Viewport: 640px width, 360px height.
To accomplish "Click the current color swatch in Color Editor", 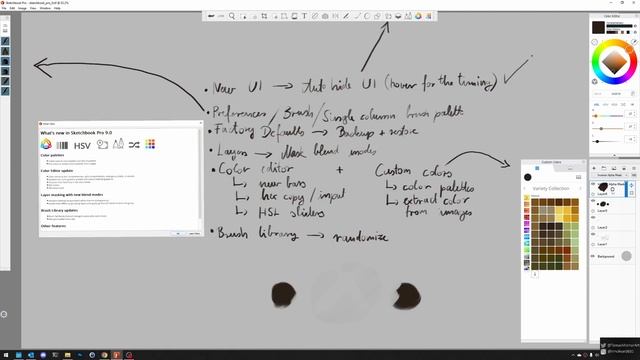I will (x=598, y=27).
